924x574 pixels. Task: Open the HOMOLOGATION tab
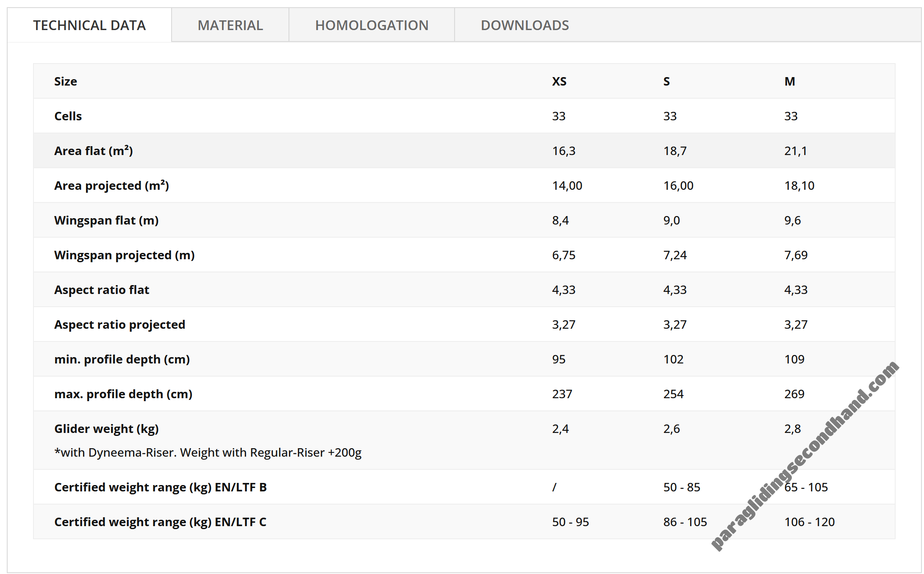click(x=372, y=25)
